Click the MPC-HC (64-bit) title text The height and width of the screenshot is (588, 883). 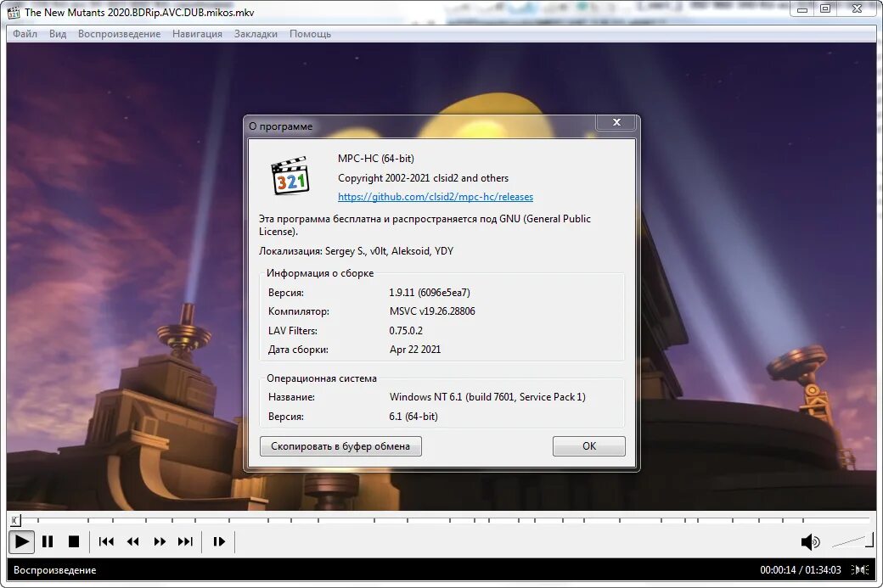pyautogui.click(x=375, y=159)
